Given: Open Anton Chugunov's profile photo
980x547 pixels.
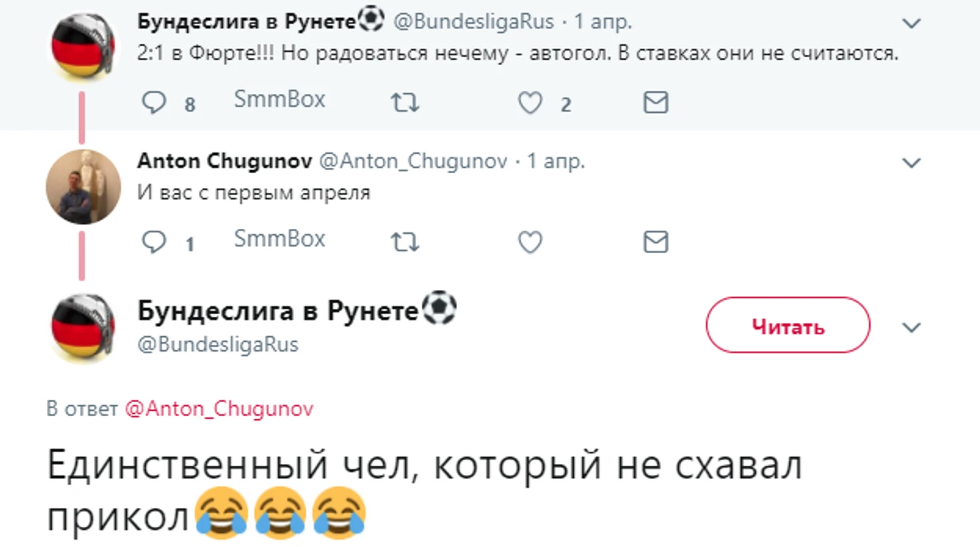Looking at the screenshot, I should pyautogui.click(x=83, y=187).
